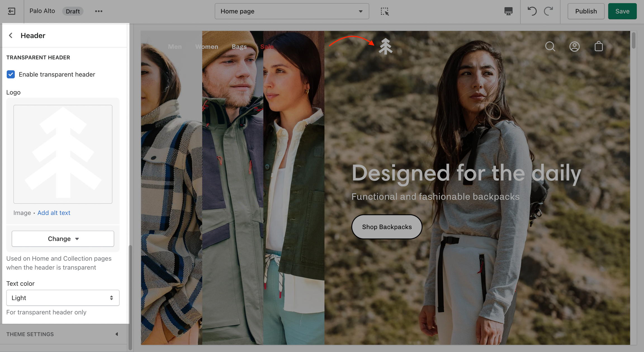
Task: Activate the section inspector selection icon
Action: pyautogui.click(x=385, y=11)
